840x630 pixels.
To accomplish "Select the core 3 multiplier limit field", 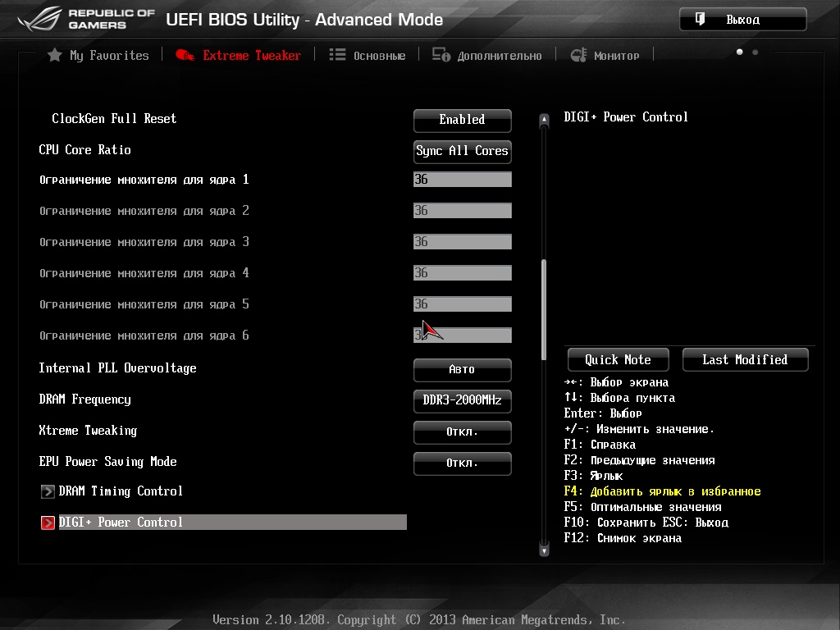I will click(463, 242).
